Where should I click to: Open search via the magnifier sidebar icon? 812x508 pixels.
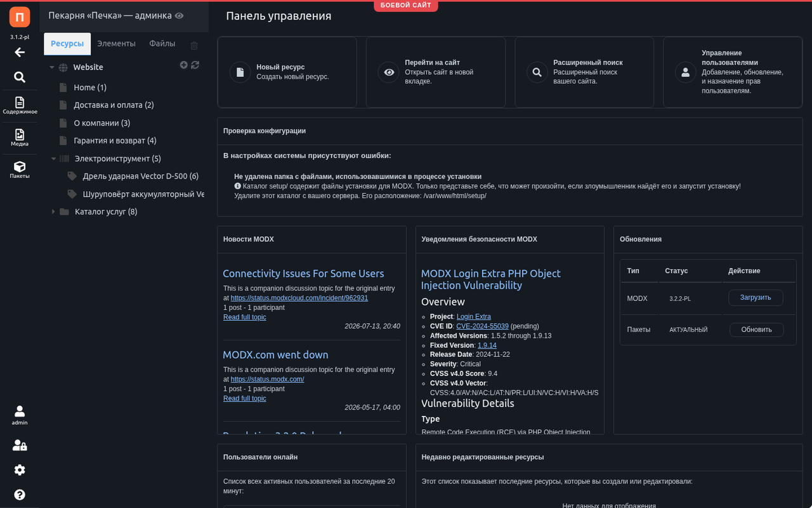(20, 77)
